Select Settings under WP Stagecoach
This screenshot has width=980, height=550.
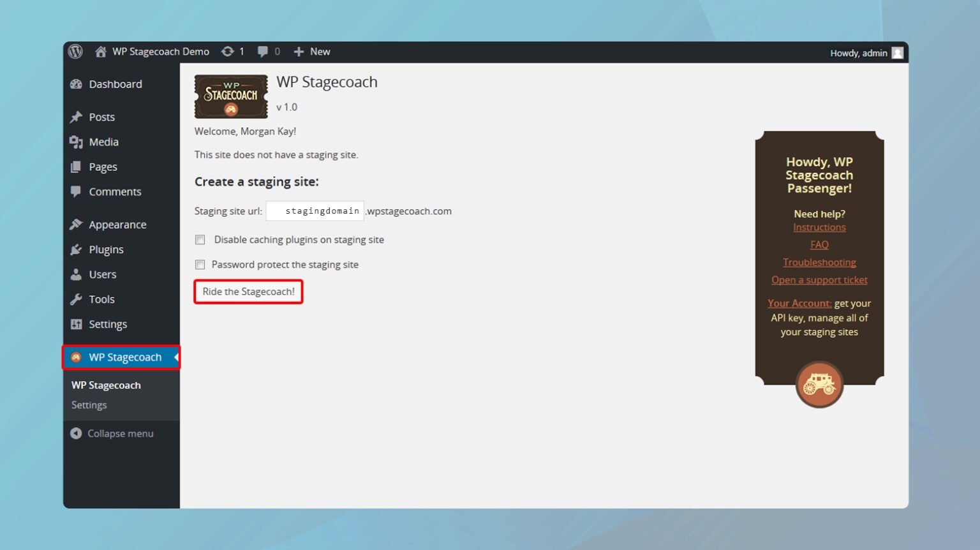pos(89,405)
